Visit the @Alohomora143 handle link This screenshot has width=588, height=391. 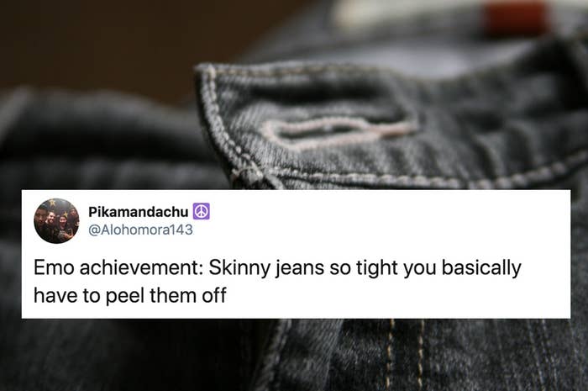pyautogui.click(x=140, y=230)
